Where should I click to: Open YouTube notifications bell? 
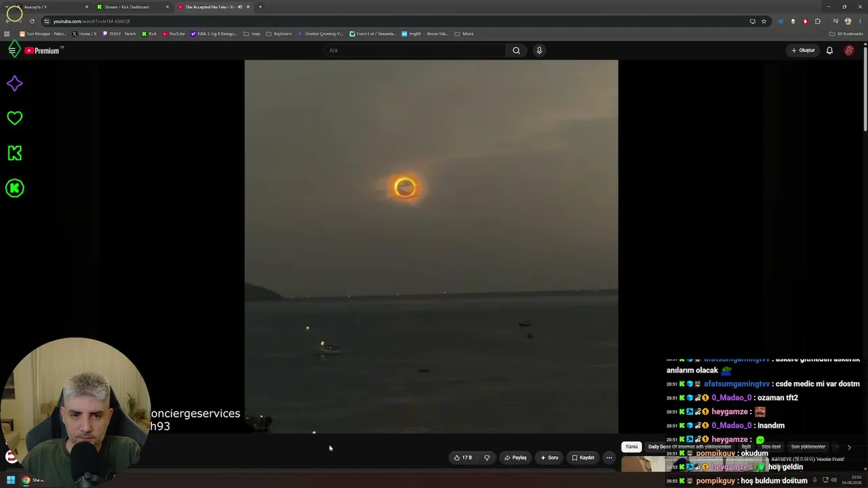[x=829, y=50]
